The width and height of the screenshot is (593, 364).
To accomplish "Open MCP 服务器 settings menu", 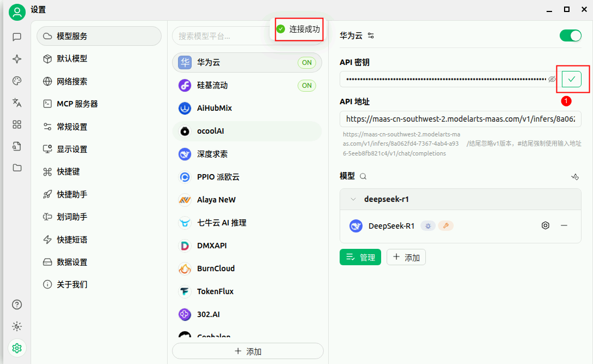I will pos(99,104).
